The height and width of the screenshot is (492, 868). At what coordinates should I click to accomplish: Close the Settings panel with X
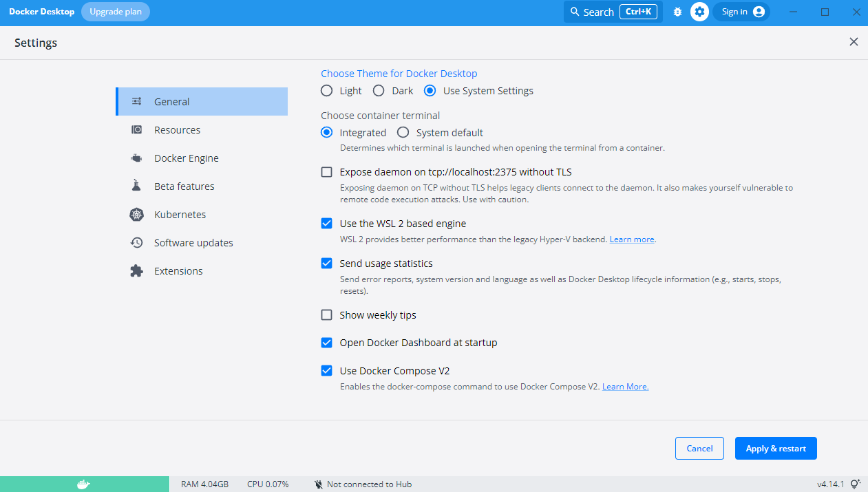(x=854, y=42)
